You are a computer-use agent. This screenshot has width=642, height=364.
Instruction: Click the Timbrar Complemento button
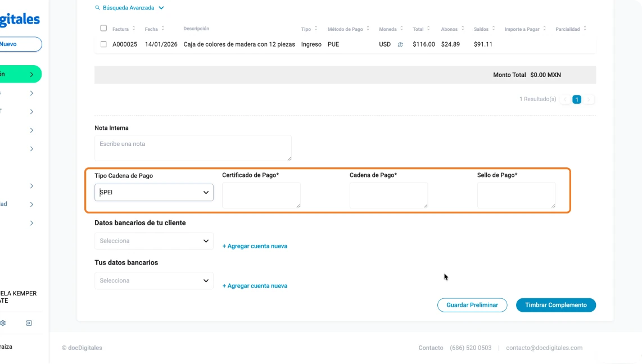click(x=555, y=305)
